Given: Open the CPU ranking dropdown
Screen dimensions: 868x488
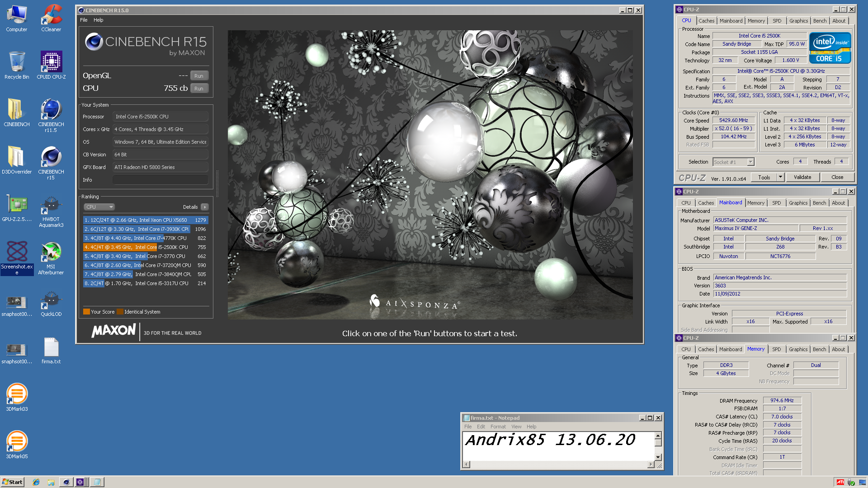Looking at the screenshot, I should point(99,207).
